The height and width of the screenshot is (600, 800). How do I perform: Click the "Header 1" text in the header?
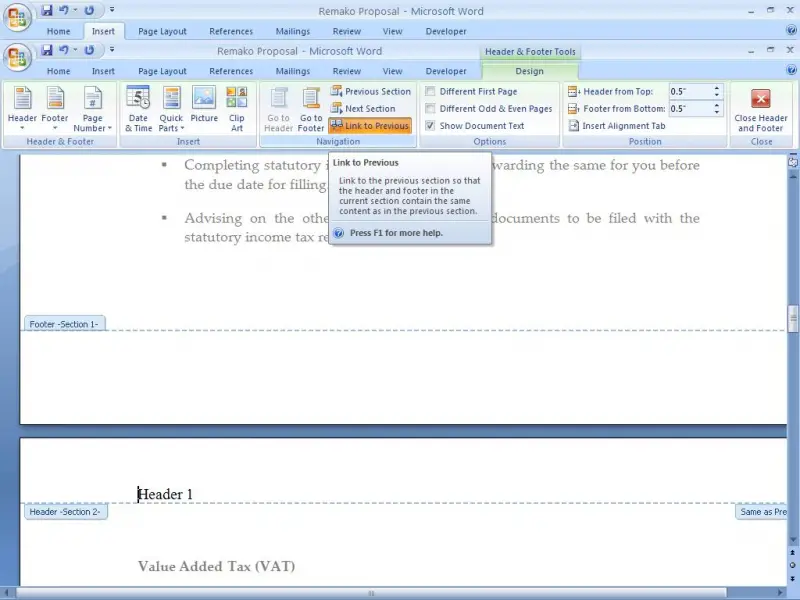click(x=165, y=494)
